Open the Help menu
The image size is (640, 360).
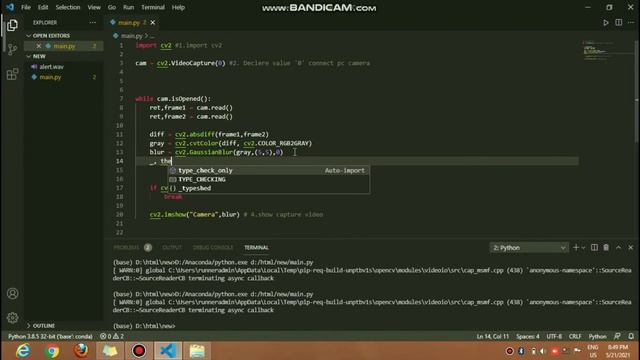[178, 7]
